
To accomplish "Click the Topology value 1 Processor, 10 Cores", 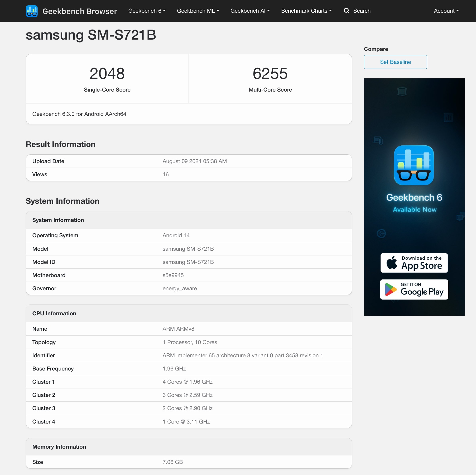I will pos(190,342).
